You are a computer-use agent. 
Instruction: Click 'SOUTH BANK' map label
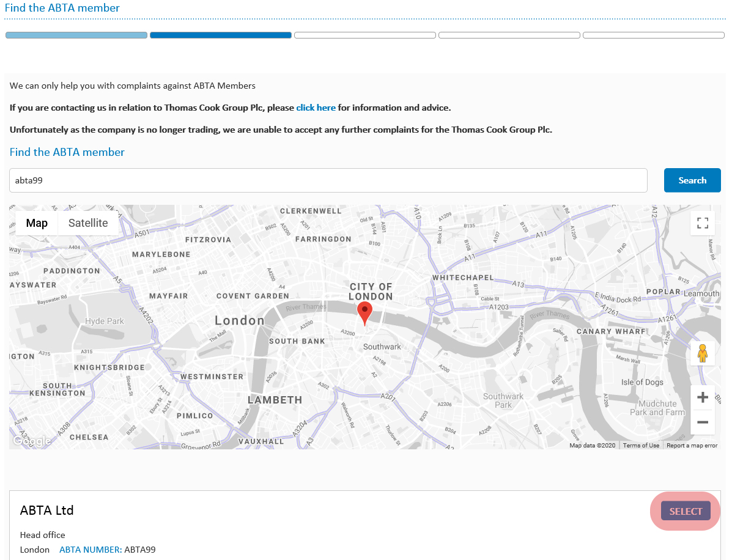(297, 341)
